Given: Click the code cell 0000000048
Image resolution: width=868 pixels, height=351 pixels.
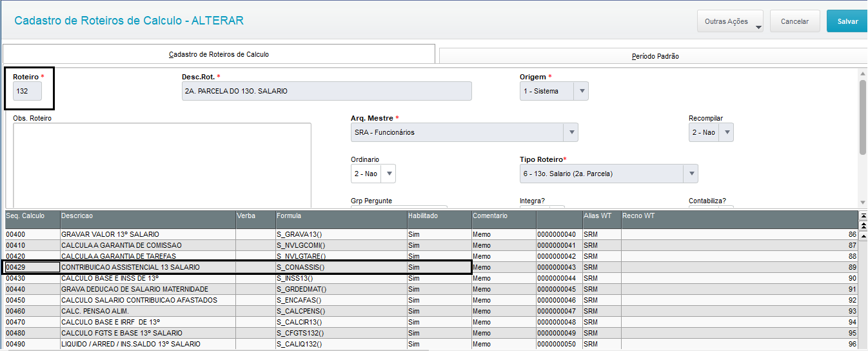Looking at the screenshot, I should tap(558, 322).
